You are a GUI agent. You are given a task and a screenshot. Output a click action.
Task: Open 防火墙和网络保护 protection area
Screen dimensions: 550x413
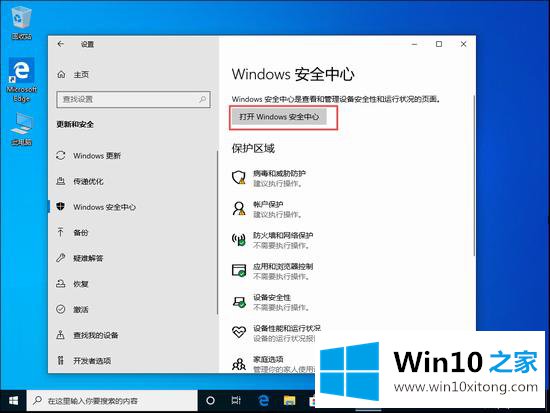pos(273,240)
